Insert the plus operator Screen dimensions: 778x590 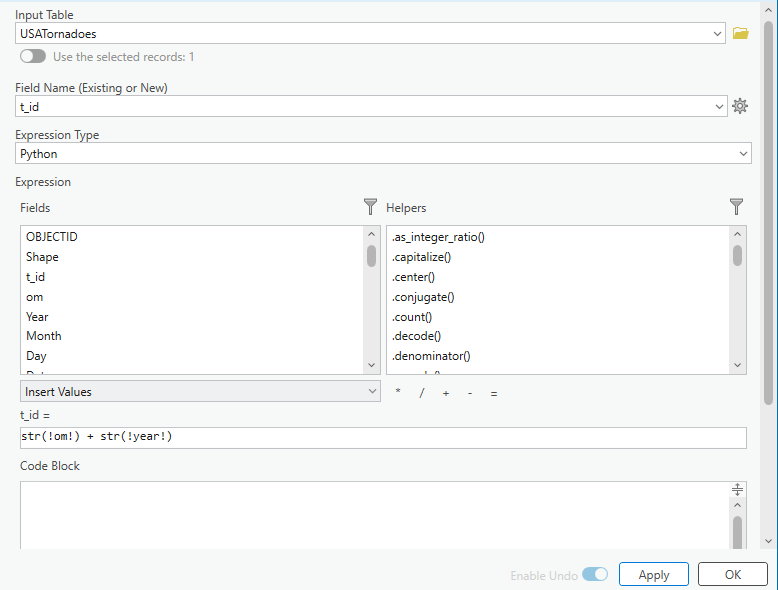pos(446,393)
